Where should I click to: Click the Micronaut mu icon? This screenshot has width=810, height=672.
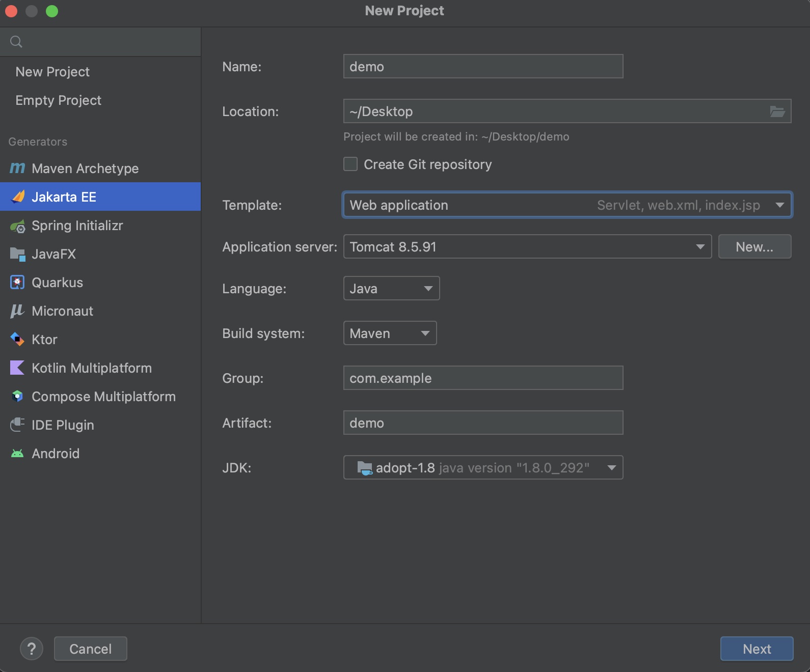(17, 311)
